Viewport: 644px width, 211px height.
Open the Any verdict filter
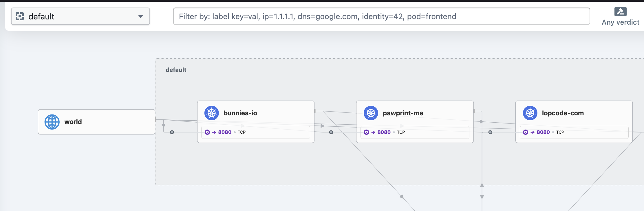tap(620, 17)
